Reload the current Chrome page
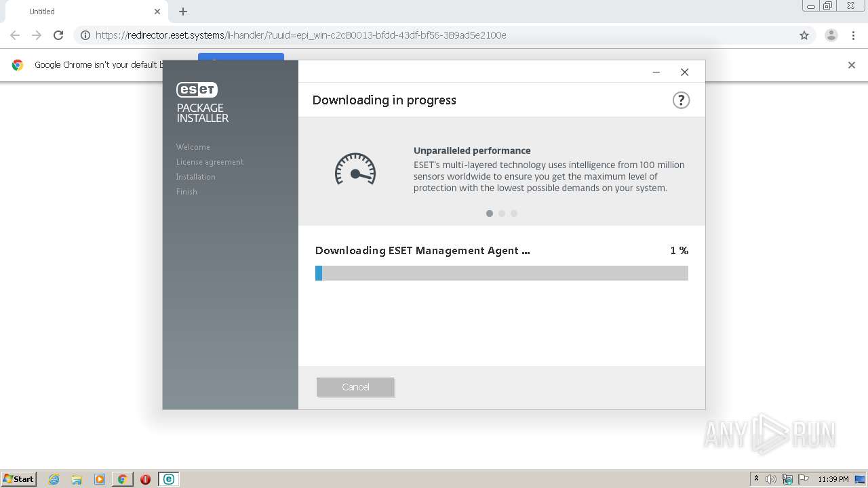The width and height of the screenshot is (868, 488). [58, 35]
